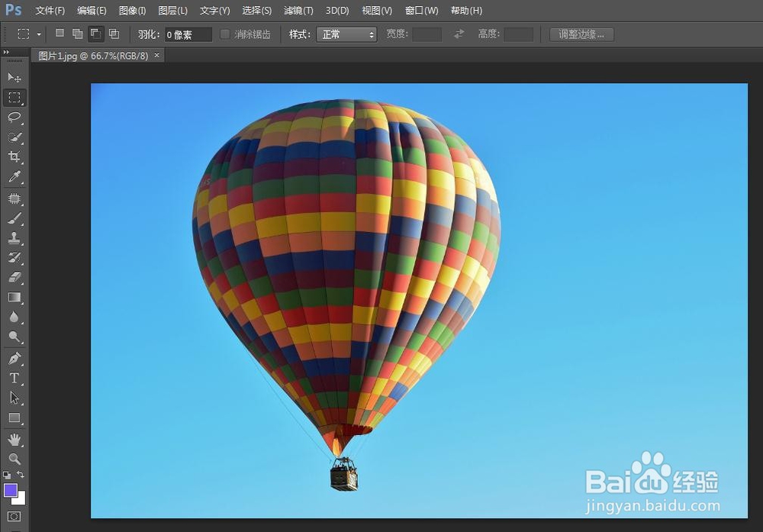Viewport: 763px width, 532px height.
Task: Click the purple foreground color swatch
Action: (10, 490)
